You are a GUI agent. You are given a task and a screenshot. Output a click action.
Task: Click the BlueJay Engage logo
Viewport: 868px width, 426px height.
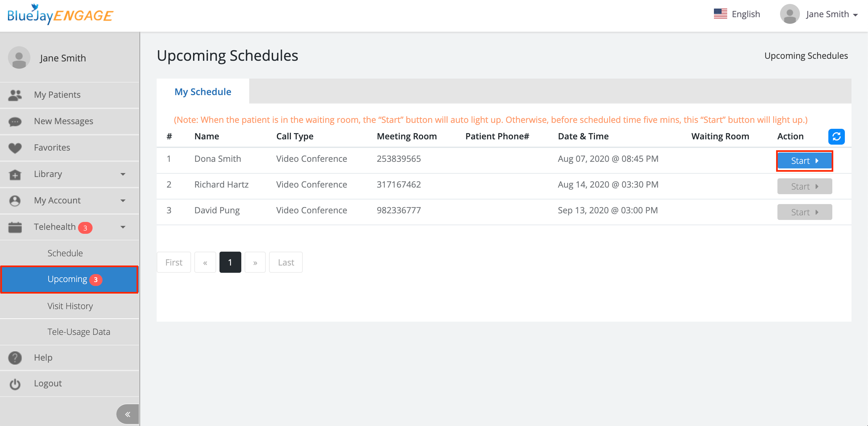tap(60, 15)
